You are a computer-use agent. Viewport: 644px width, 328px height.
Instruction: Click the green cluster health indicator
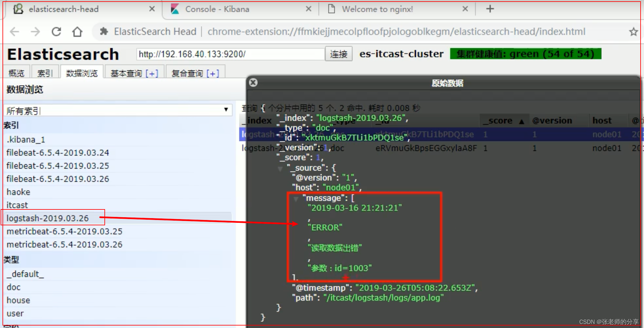526,54
